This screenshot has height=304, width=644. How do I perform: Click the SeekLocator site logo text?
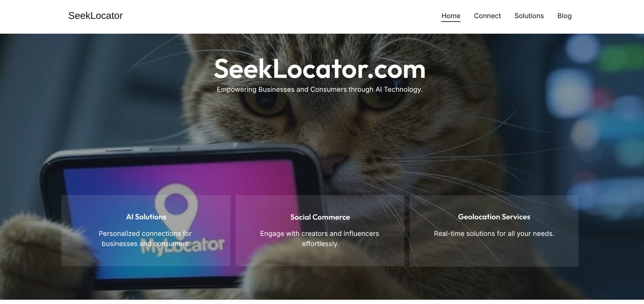[x=95, y=16]
